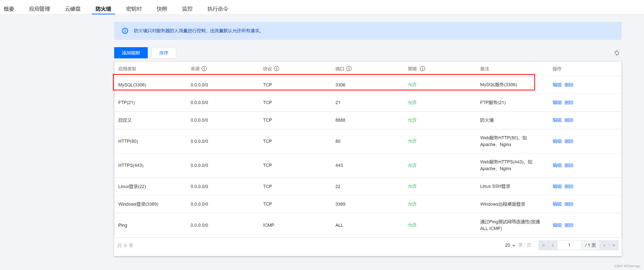Image resolution: width=644 pixels, height=270 pixels.
Task: Open the 执行命令 tab
Action: (218, 9)
